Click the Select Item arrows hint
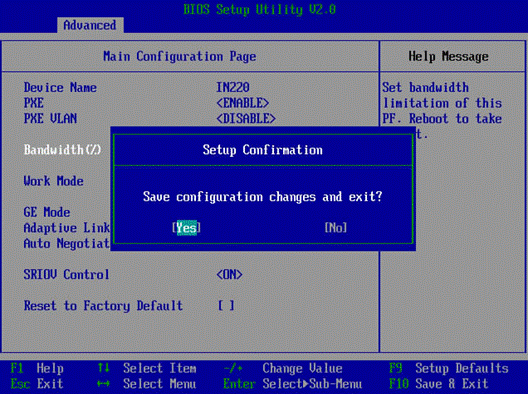The height and width of the screenshot is (394, 528). [x=147, y=368]
